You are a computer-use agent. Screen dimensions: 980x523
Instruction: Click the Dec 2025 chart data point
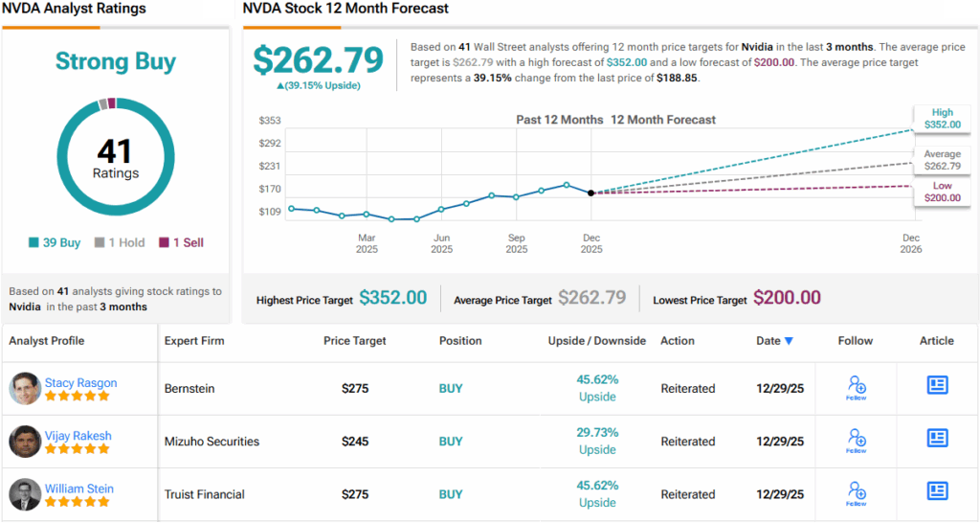click(591, 193)
